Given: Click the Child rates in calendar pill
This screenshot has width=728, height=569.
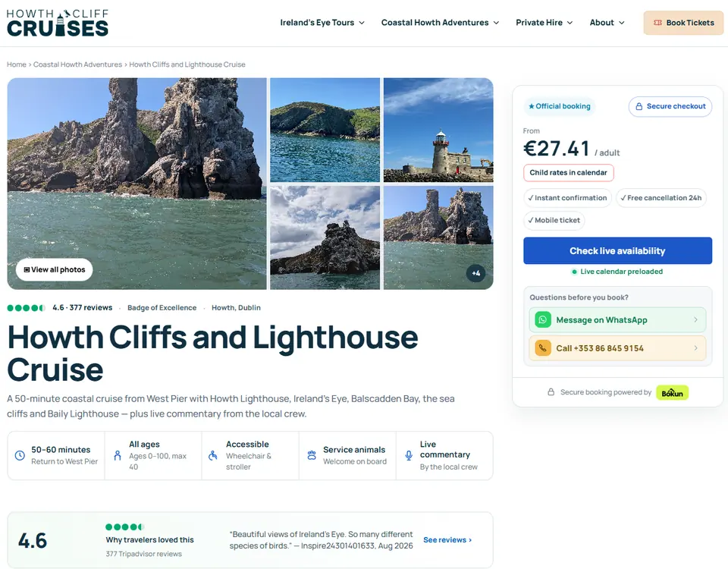Looking at the screenshot, I should 568,173.
